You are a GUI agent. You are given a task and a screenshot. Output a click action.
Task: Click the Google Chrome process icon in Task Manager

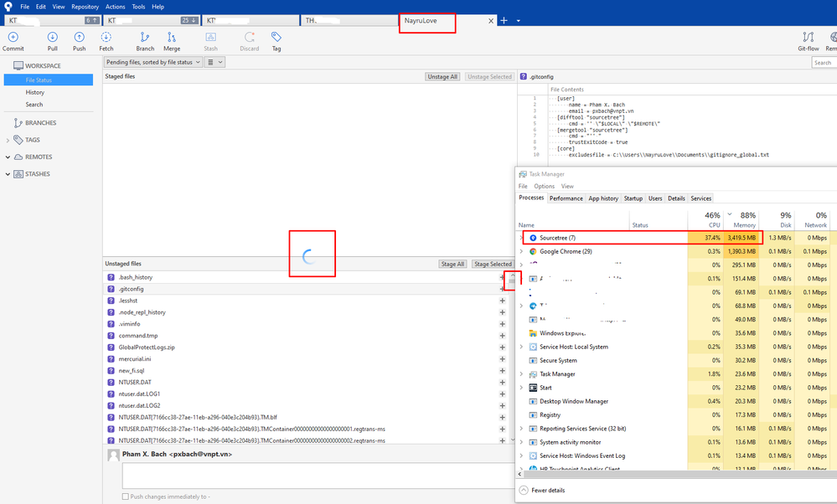click(533, 251)
